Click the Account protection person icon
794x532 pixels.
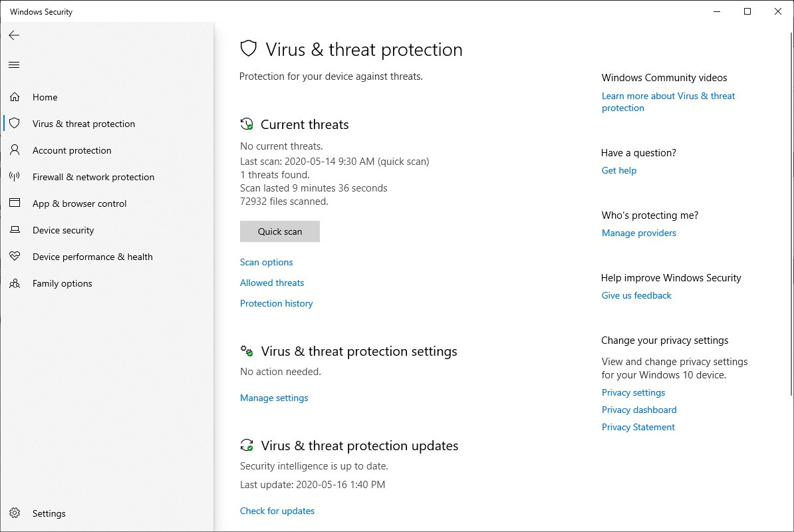pyautogui.click(x=15, y=150)
